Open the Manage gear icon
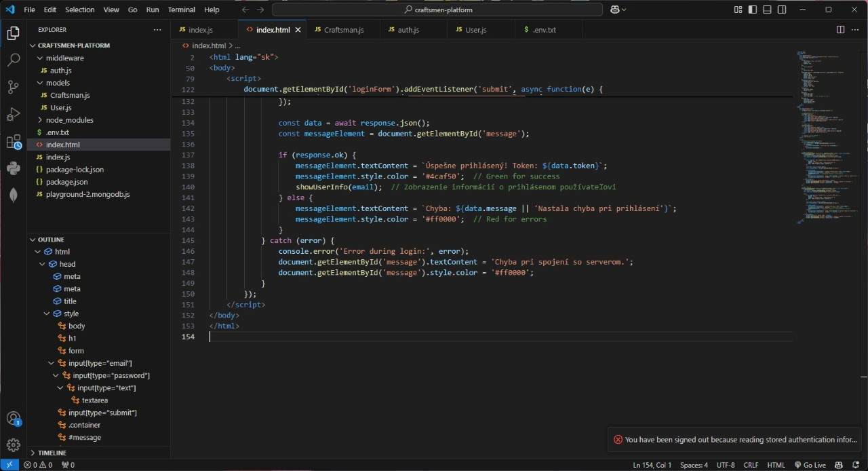This screenshot has height=471, width=868. click(x=14, y=445)
